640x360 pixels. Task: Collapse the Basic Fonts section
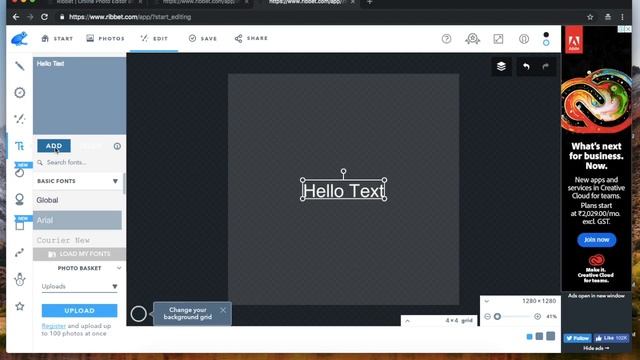click(115, 181)
